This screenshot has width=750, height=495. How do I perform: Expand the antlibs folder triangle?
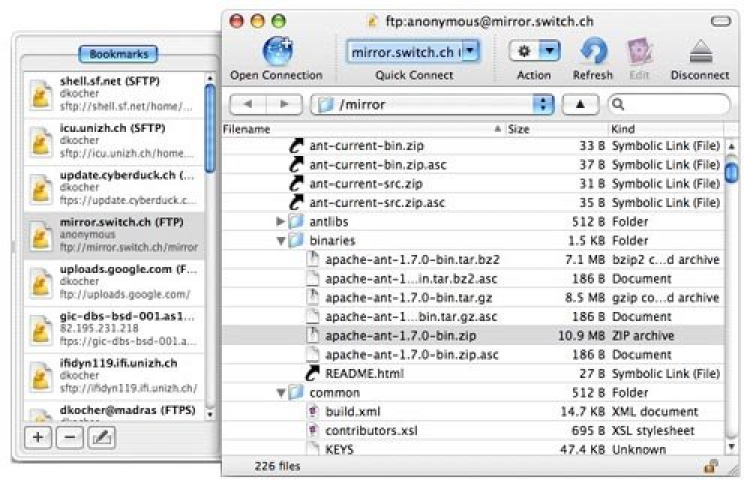pos(281,221)
